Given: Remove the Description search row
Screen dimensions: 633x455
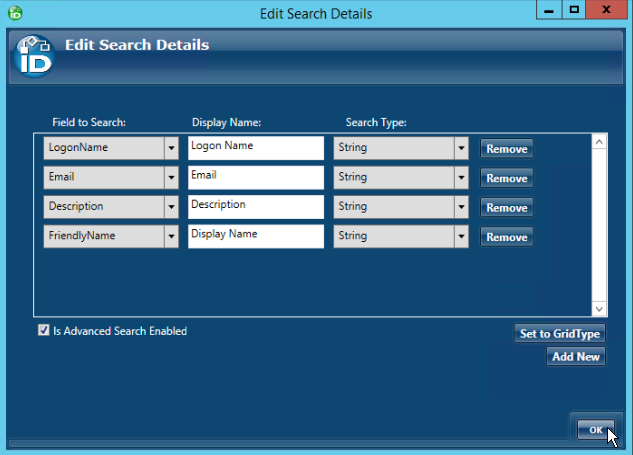Looking at the screenshot, I should (507, 208).
